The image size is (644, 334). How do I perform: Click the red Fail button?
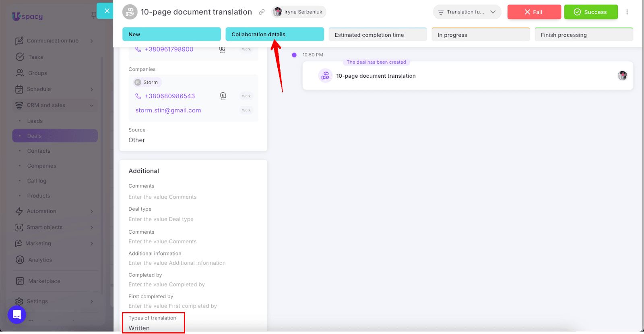(534, 12)
